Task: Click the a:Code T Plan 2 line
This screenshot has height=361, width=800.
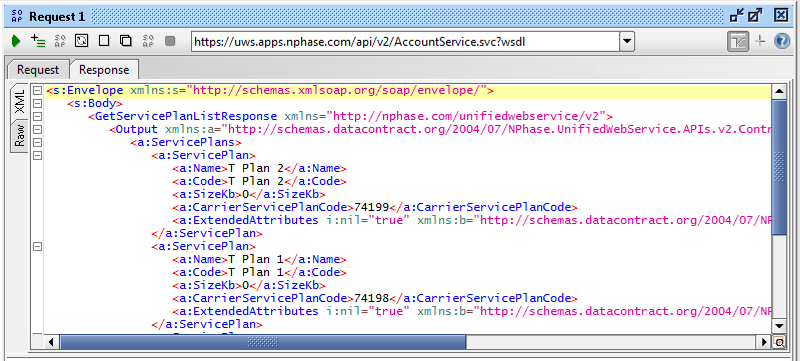Action: click(259, 182)
